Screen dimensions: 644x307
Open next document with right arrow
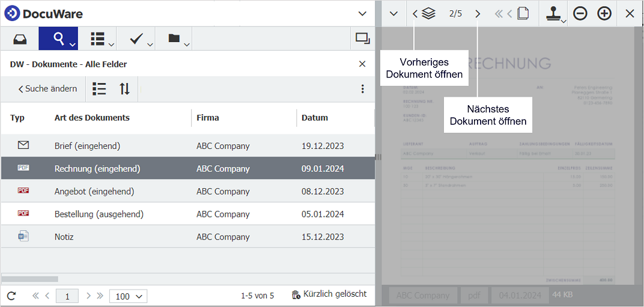[x=478, y=14]
